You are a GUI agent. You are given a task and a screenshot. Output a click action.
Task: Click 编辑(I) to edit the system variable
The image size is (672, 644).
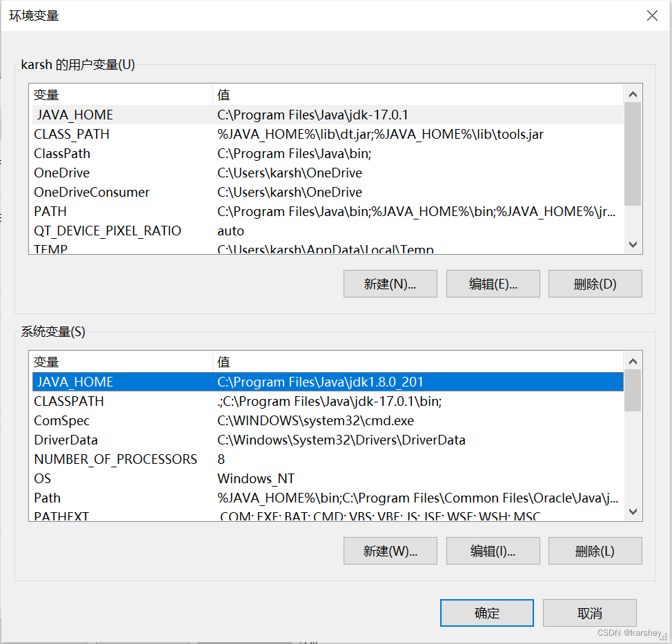(493, 551)
